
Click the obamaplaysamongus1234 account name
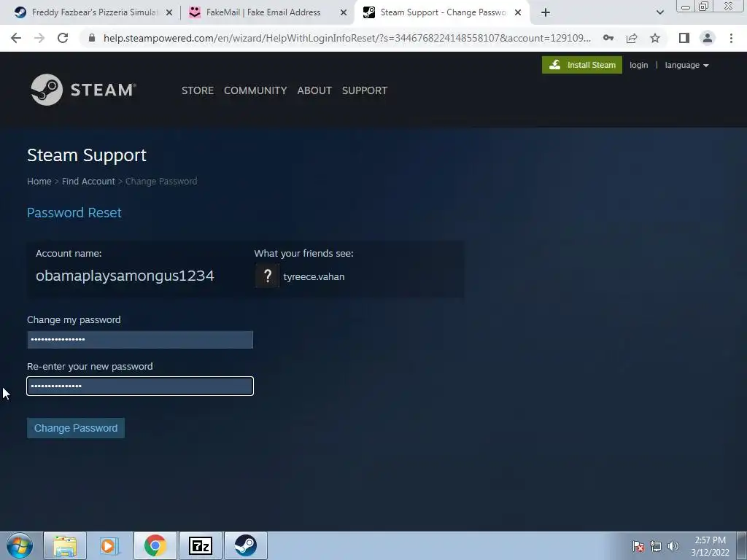click(125, 276)
